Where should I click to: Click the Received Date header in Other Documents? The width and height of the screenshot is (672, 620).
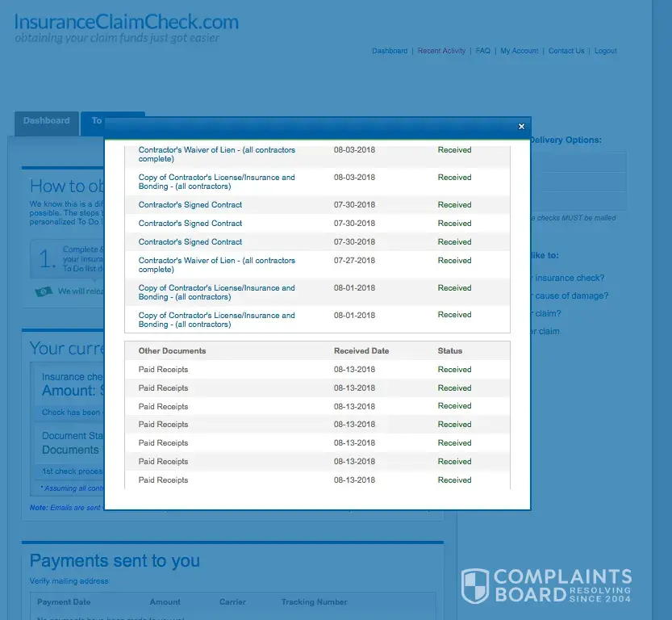361,351
